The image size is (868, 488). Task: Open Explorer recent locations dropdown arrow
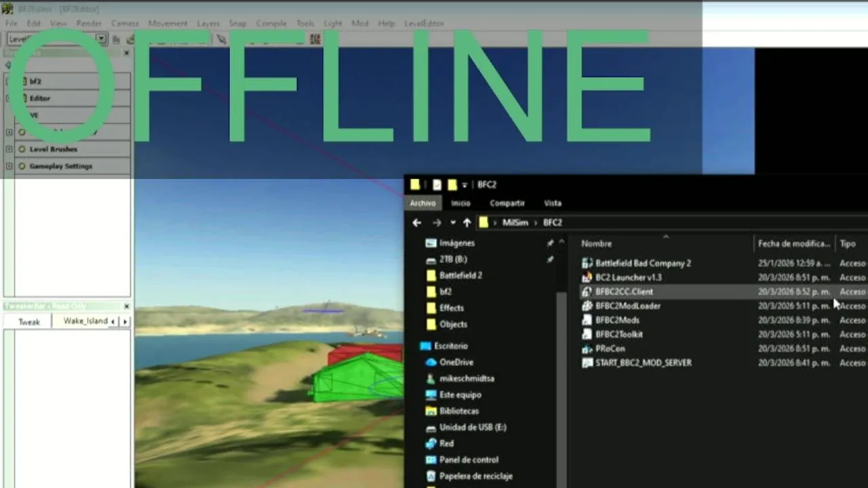pyautogui.click(x=452, y=222)
